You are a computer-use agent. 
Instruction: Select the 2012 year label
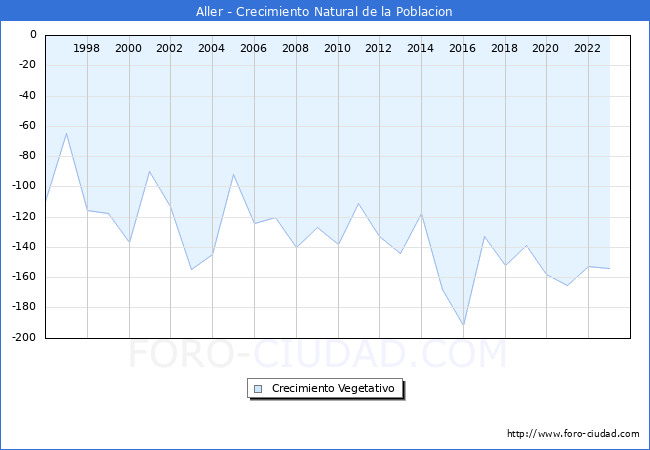[378, 48]
